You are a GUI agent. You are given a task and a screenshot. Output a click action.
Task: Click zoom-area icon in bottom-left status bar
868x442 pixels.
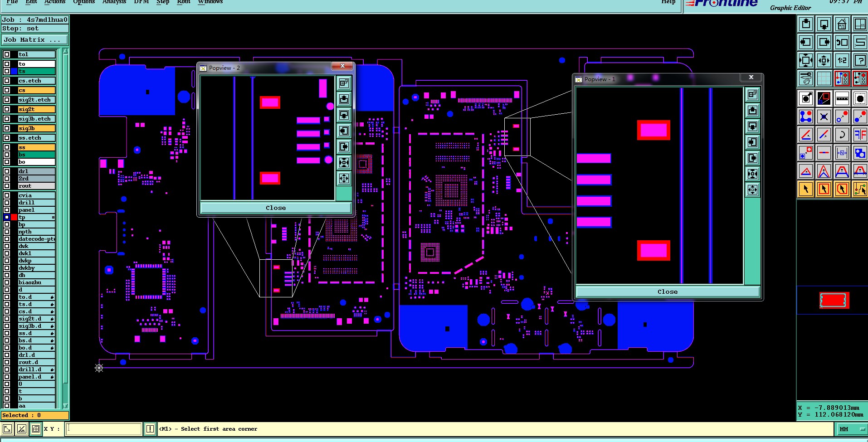pos(8,428)
